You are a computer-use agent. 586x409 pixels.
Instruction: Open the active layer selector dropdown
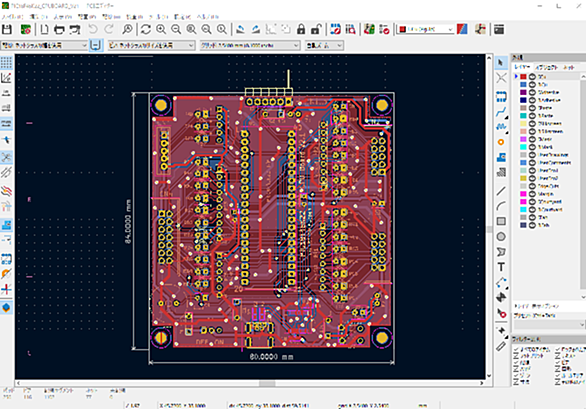coord(425,29)
